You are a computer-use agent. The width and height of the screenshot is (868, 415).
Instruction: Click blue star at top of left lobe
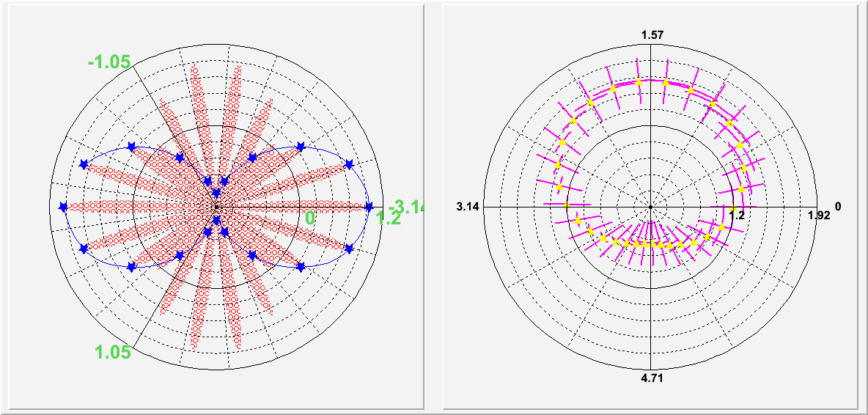tap(131, 147)
